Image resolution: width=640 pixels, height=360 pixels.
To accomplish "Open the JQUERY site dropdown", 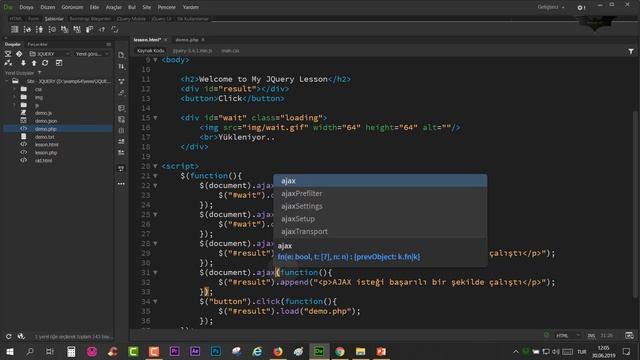I will tap(49, 54).
